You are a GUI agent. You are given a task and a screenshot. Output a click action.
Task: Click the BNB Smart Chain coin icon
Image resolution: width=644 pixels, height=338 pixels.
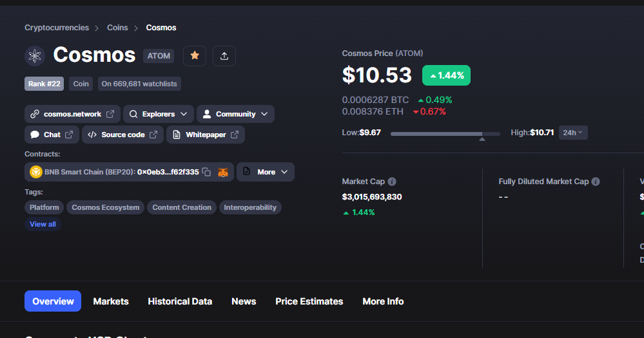pyautogui.click(x=36, y=172)
